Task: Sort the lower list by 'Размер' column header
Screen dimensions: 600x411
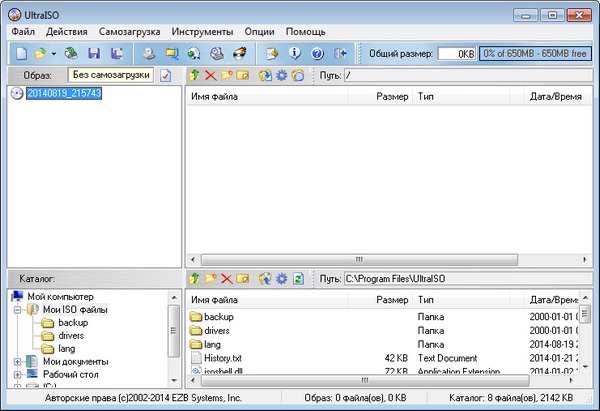Action: 392,298
